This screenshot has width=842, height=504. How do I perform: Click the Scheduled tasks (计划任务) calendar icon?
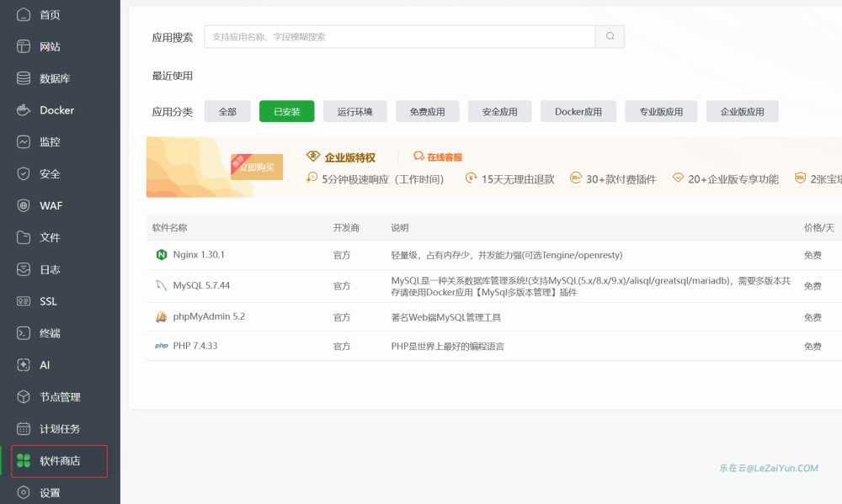pyautogui.click(x=23, y=428)
